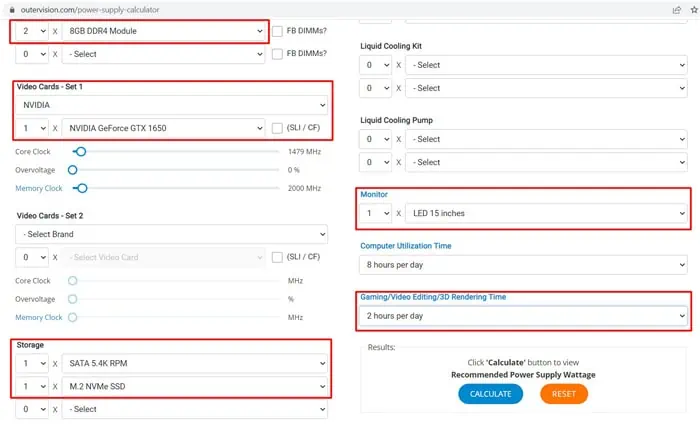Image resolution: width=700 pixels, height=424 pixels.
Task: Open the LED 15 inches monitor dropdown
Action: [546, 213]
